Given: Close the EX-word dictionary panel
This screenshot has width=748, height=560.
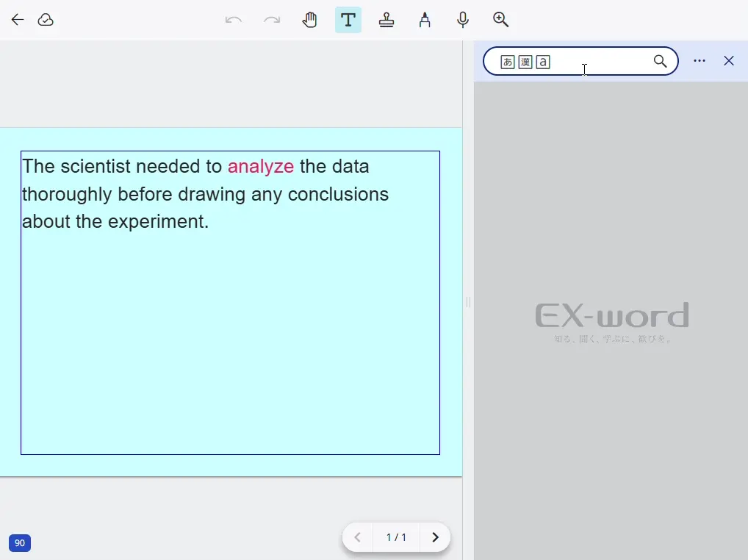Looking at the screenshot, I should [729, 61].
